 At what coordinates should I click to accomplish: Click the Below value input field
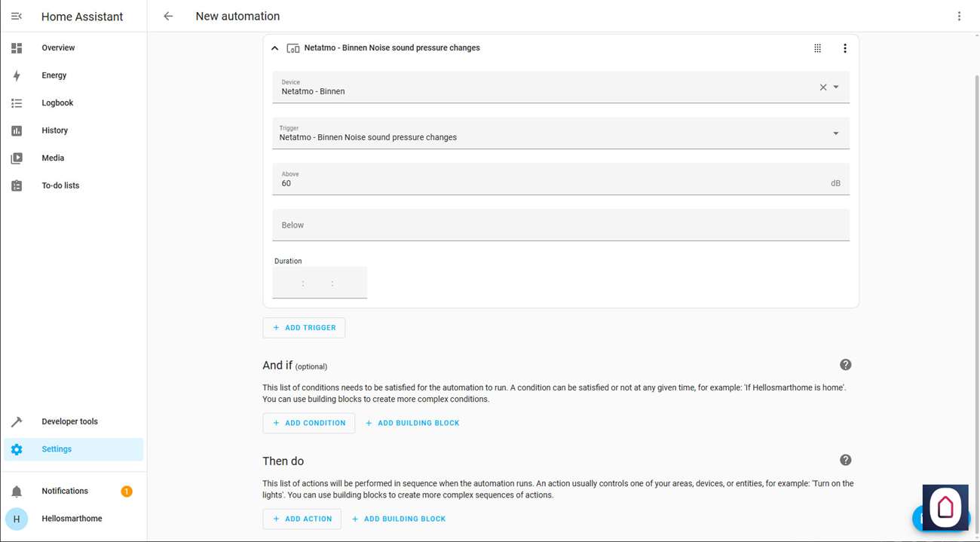click(560, 225)
